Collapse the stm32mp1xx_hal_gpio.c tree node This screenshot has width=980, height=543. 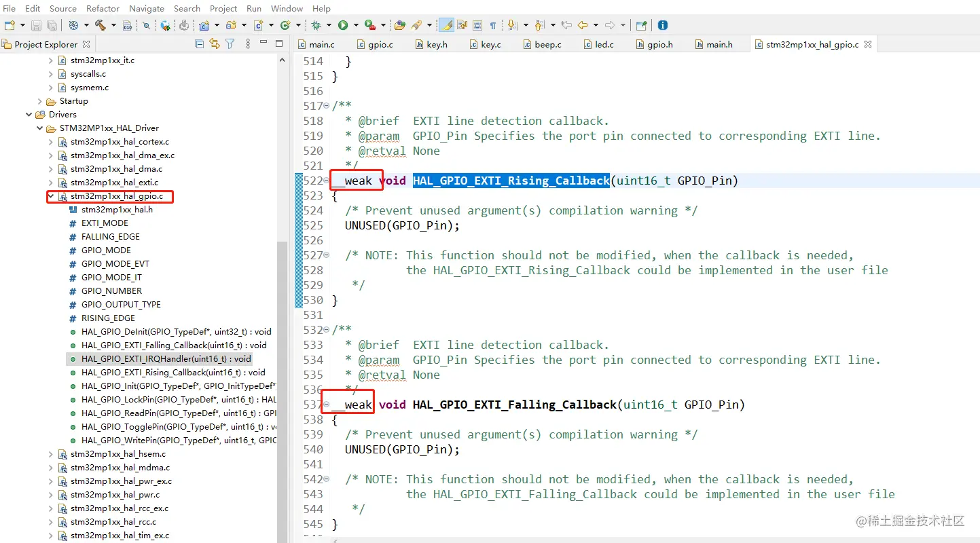[x=51, y=196]
